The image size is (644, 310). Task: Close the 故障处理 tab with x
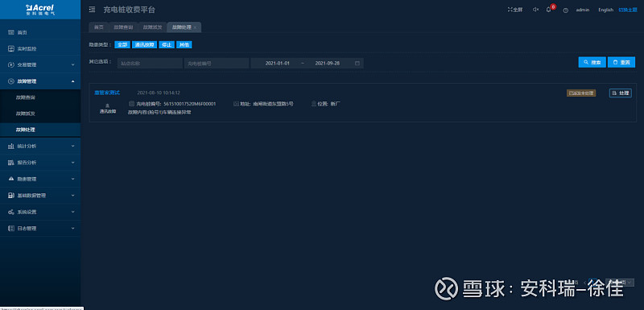point(195,27)
